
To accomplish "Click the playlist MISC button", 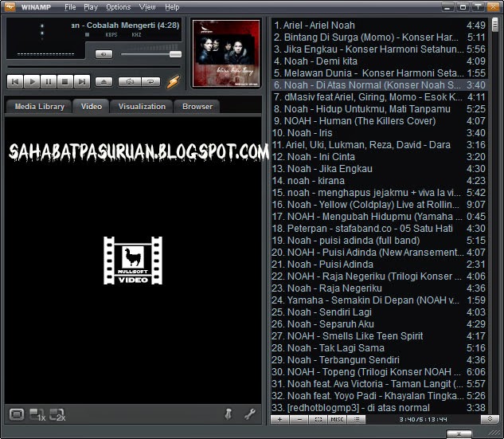I will click(x=337, y=419).
